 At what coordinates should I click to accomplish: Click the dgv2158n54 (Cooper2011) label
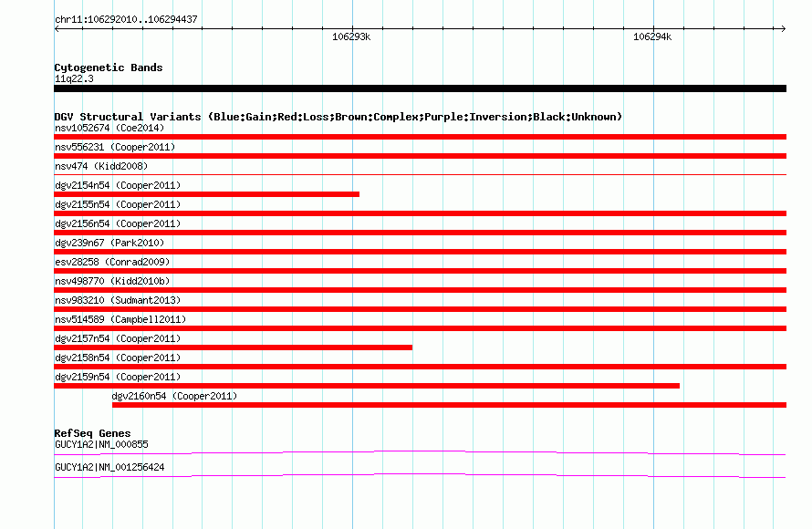[x=118, y=358]
